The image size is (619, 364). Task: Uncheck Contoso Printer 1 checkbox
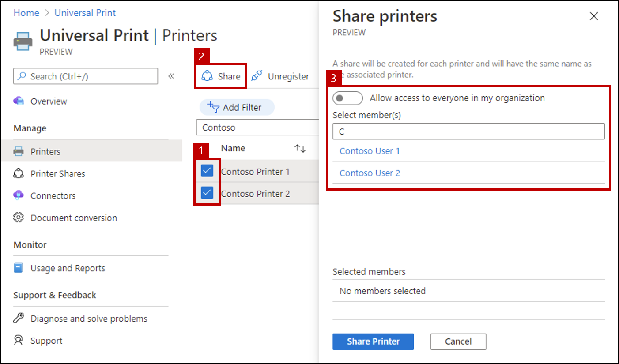207,171
